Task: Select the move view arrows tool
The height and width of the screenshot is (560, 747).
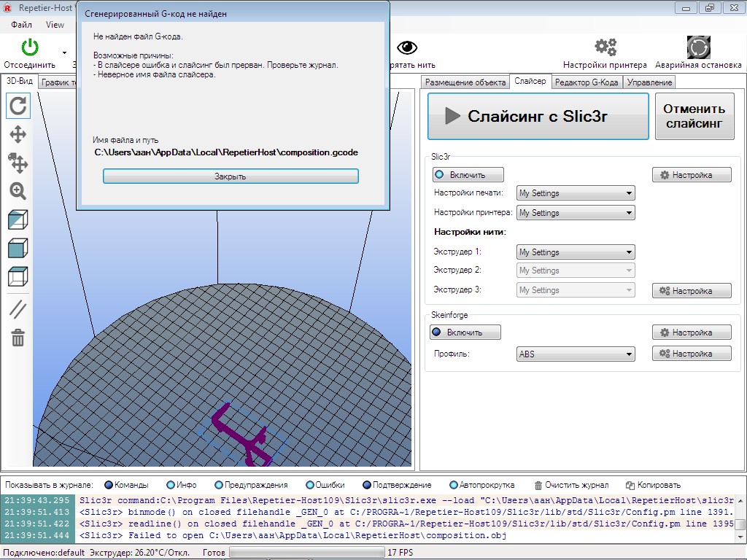Action: coord(18,134)
